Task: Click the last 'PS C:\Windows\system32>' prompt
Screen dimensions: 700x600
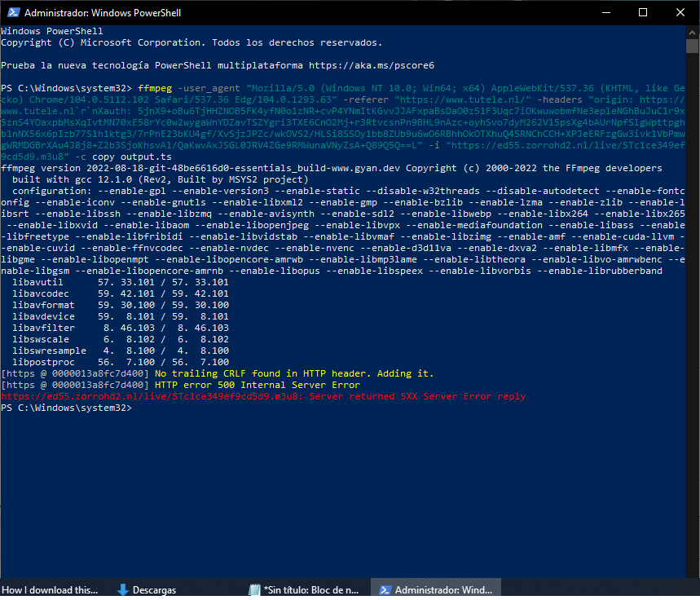Action: (x=67, y=408)
